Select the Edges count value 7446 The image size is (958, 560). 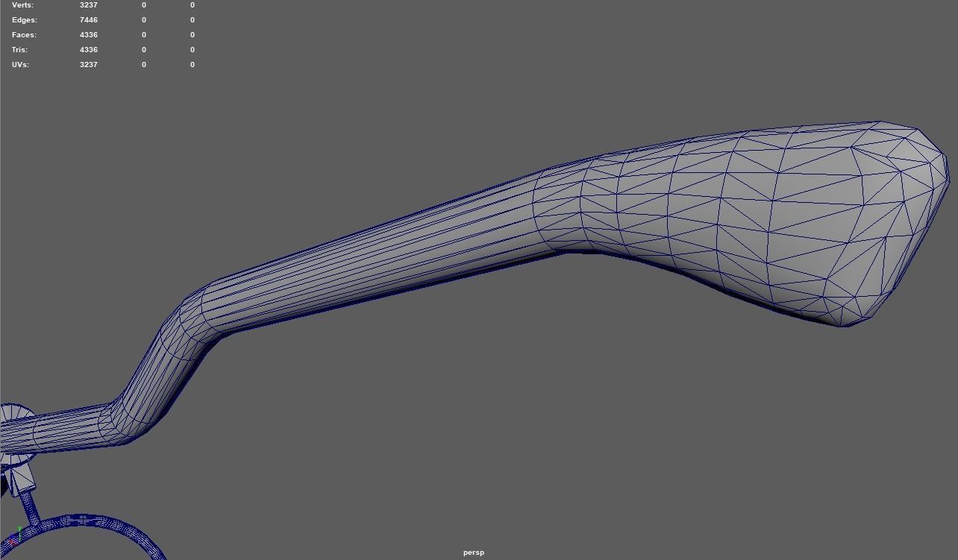pos(89,20)
